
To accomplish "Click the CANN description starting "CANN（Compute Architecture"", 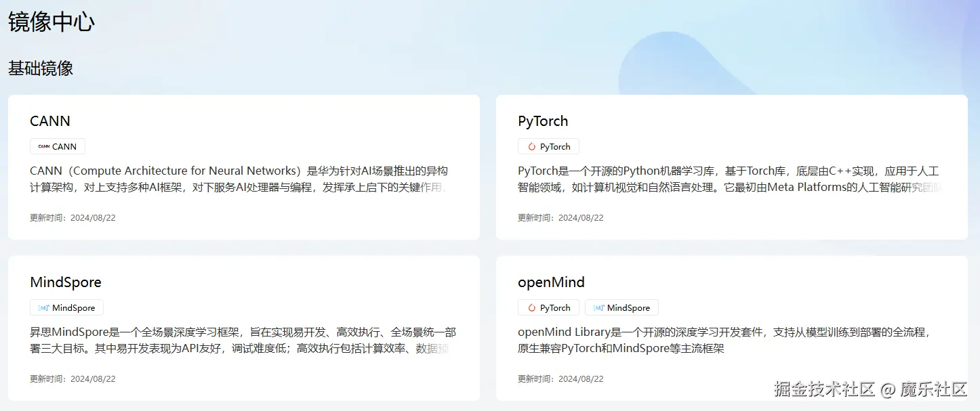I will (x=239, y=179).
